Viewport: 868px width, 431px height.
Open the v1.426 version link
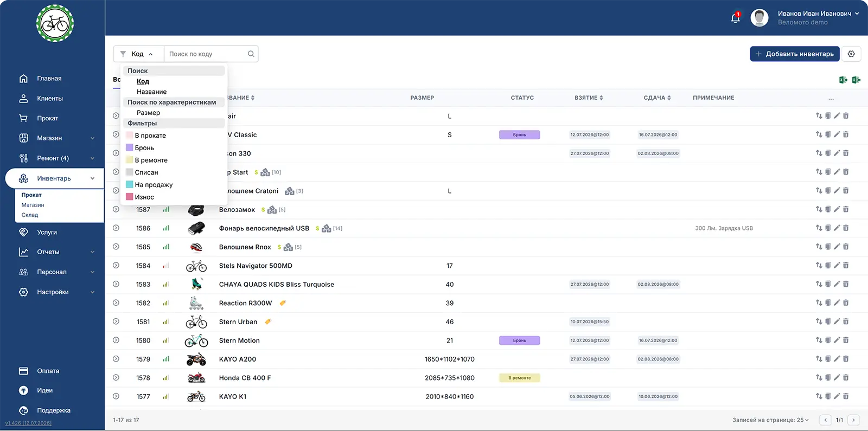pos(28,423)
